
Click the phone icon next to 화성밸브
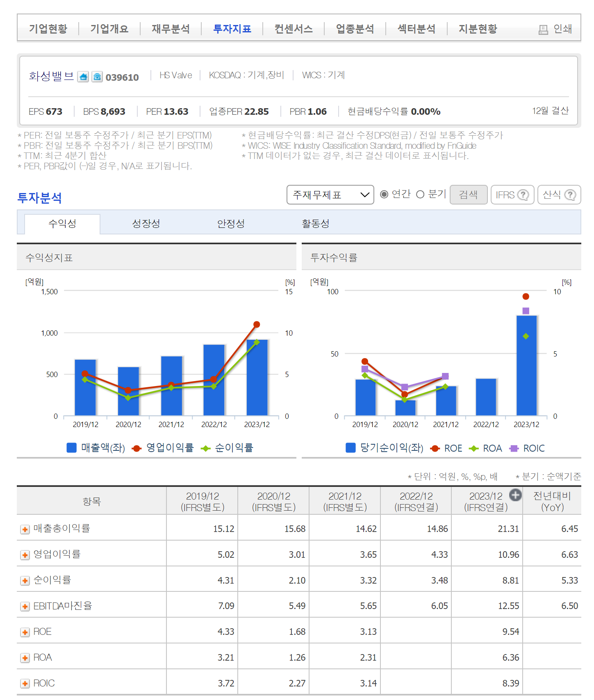click(97, 77)
